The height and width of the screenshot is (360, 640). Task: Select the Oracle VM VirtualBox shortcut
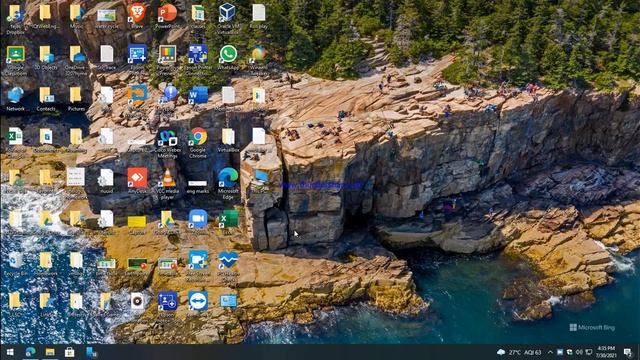(x=228, y=18)
